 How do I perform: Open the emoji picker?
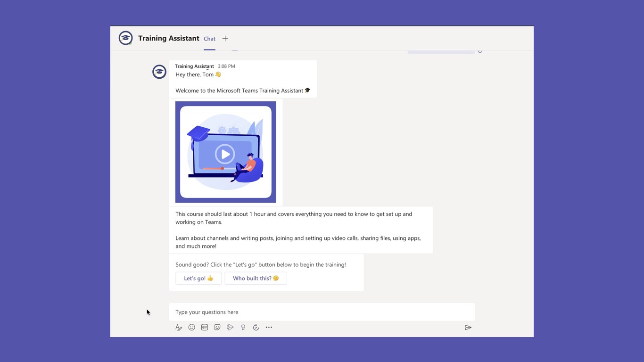click(192, 327)
